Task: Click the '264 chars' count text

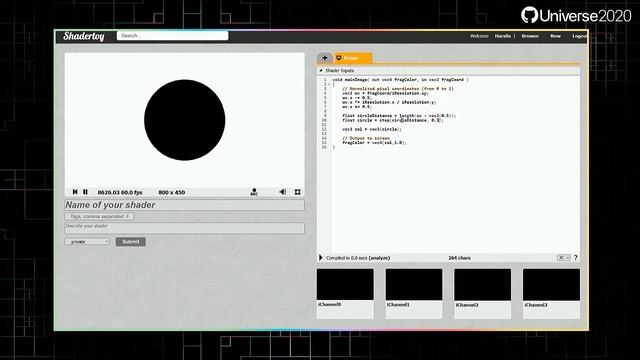Action: [459, 258]
